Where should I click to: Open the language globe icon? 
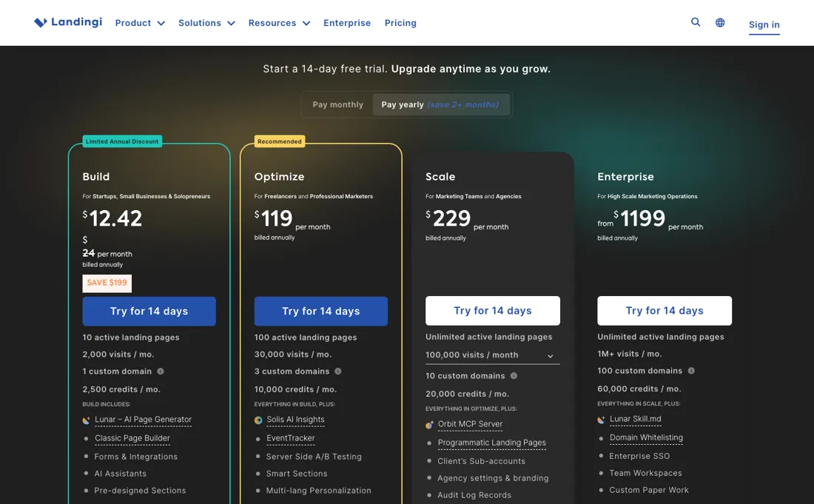(720, 22)
